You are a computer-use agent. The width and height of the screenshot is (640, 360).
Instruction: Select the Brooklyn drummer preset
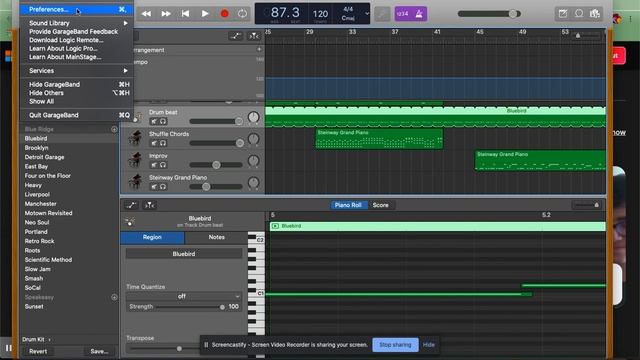pyautogui.click(x=36, y=148)
